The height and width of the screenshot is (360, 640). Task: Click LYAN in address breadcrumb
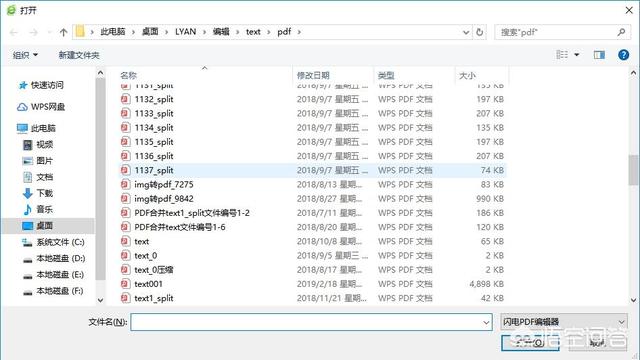[186, 32]
